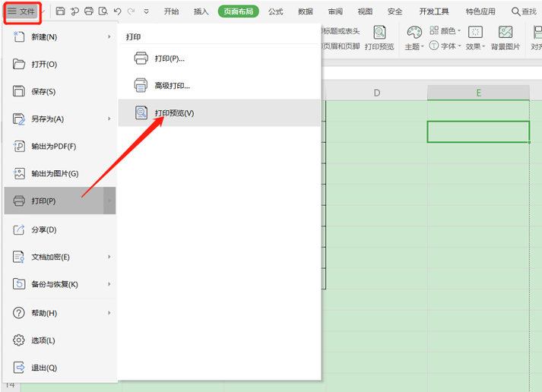Choose 分享(D) from the file menu
This screenshot has height=392, width=542.
[59, 229]
